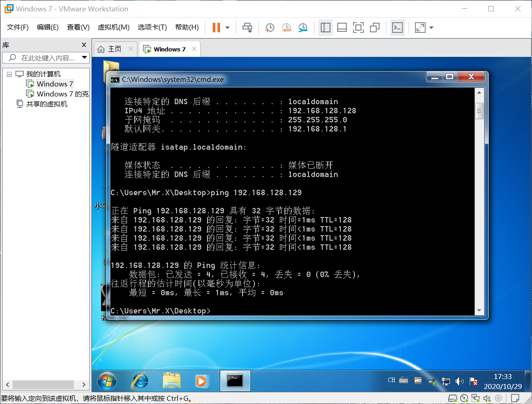Click the stretch guest display icon
Image resolution: width=532 pixels, height=404 pixels.
click(x=420, y=27)
